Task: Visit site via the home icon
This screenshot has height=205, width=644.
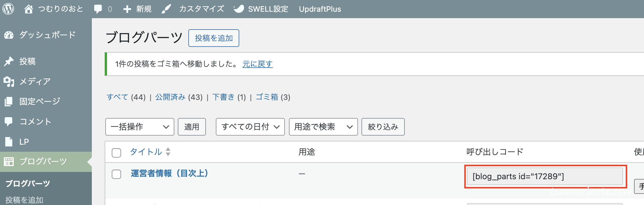Action: (x=28, y=9)
